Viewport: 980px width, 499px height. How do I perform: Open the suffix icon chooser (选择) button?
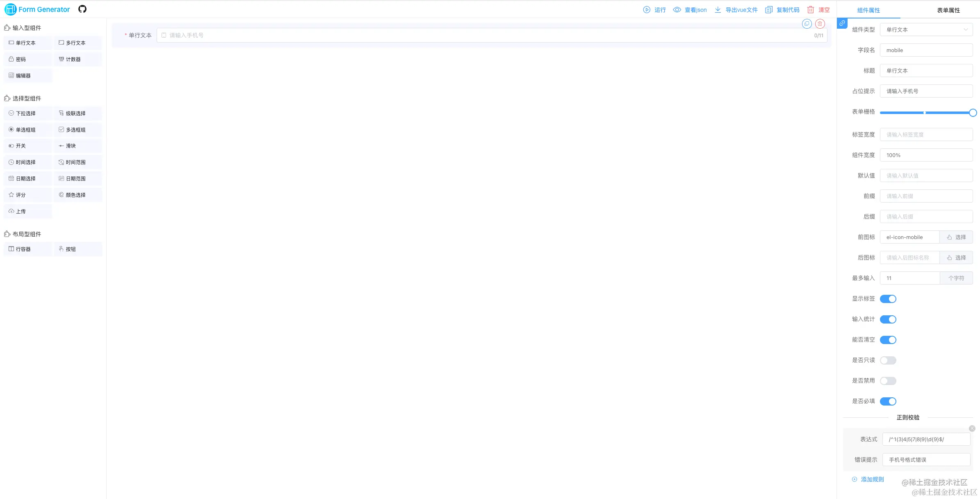pyautogui.click(x=956, y=257)
